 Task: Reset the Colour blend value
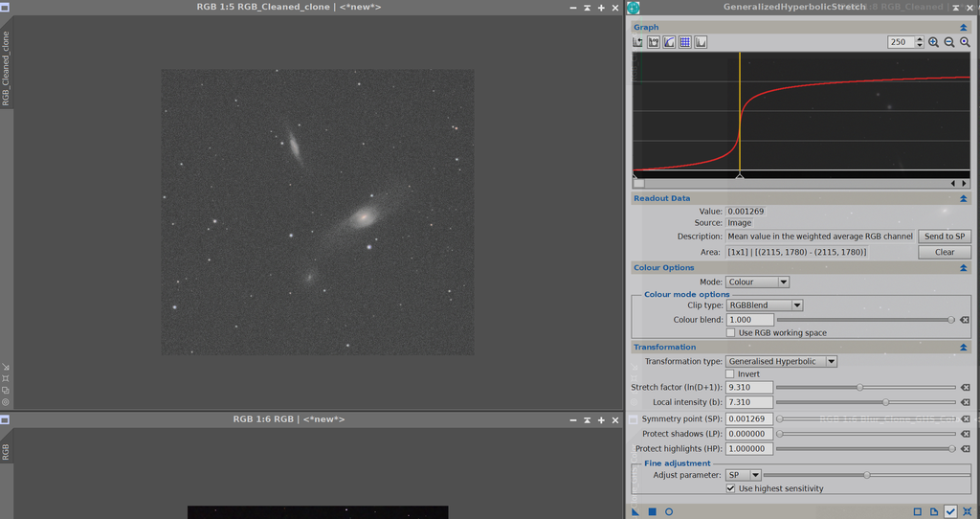[x=965, y=320]
